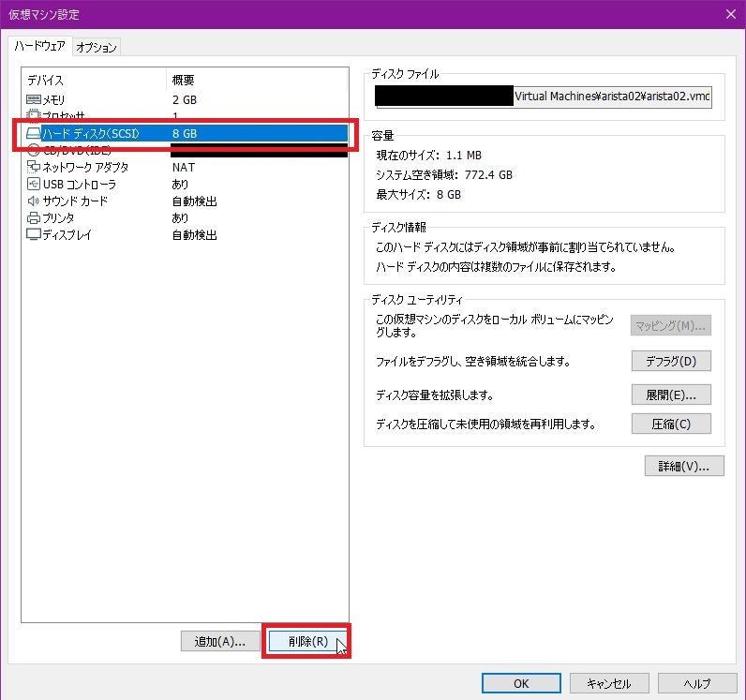746x700 pixels.
Task: Click the デフラグ(D) button
Action: (x=671, y=361)
